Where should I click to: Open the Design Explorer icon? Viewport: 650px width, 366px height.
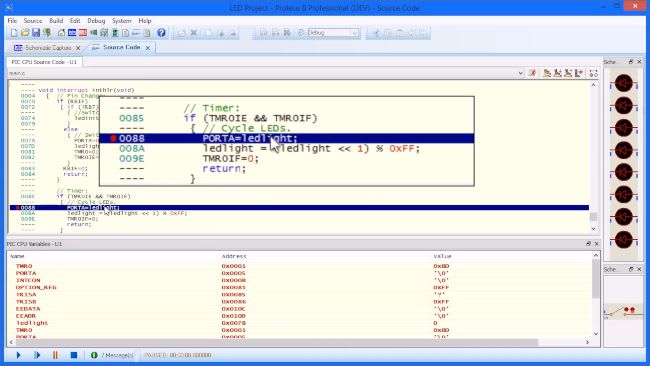coord(115,33)
